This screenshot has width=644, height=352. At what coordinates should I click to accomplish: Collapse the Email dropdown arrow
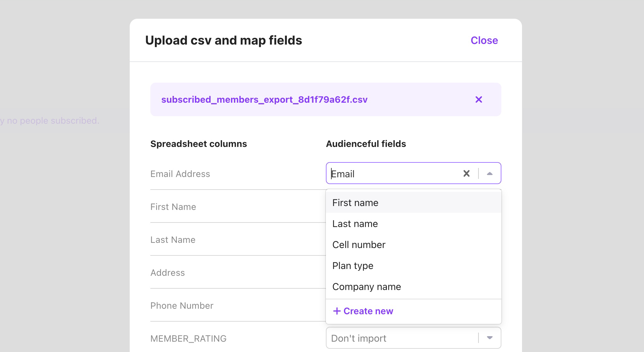pyautogui.click(x=490, y=173)
